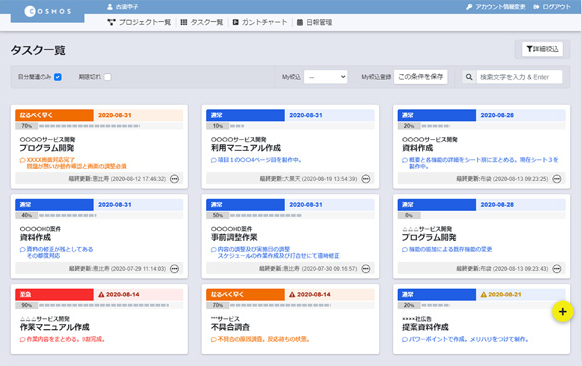Click the yellow plus add task button
Image resolution: width=582 pixels, height=366 pixels.
[562, 311]
